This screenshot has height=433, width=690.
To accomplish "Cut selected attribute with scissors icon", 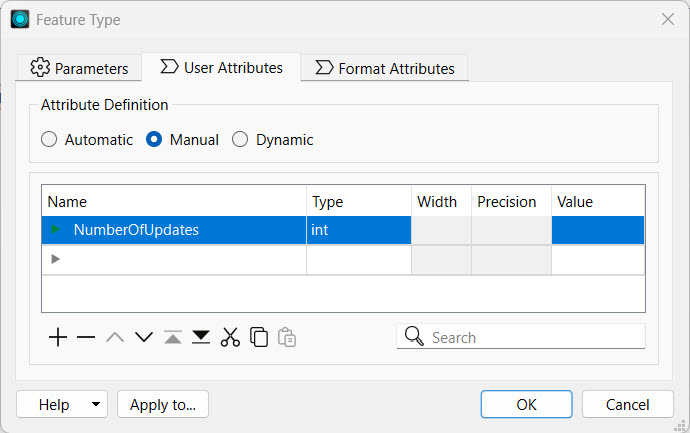I will [x=230, y=338].
